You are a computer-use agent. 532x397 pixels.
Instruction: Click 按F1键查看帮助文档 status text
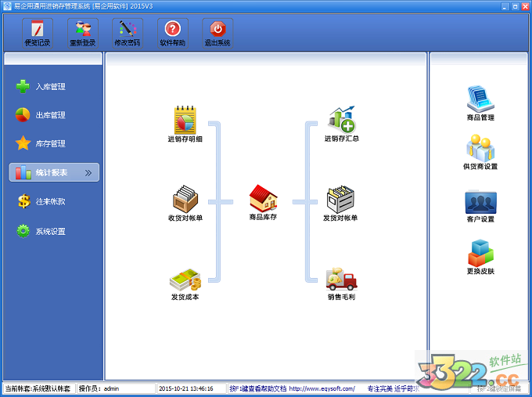click(x=258, y=388)
